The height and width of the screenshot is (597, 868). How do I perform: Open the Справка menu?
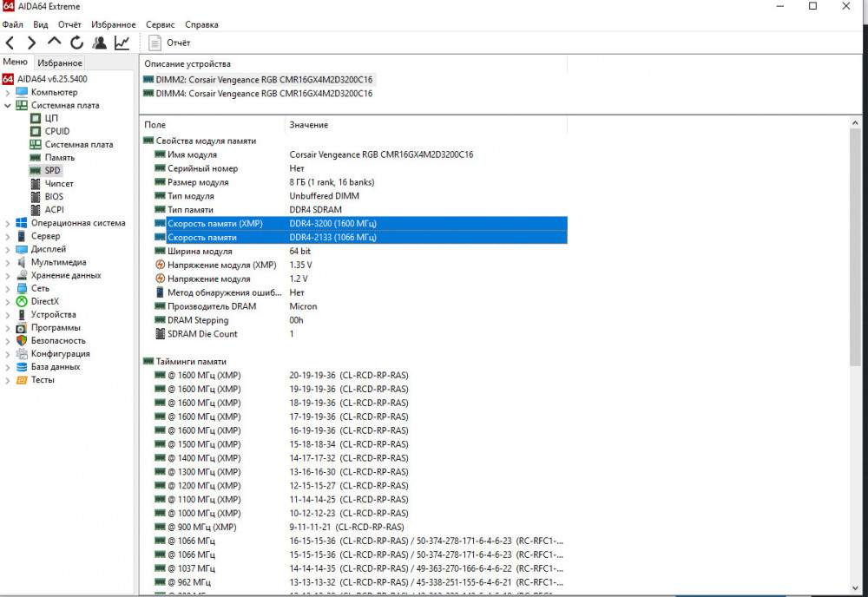(x=201, y=24)
